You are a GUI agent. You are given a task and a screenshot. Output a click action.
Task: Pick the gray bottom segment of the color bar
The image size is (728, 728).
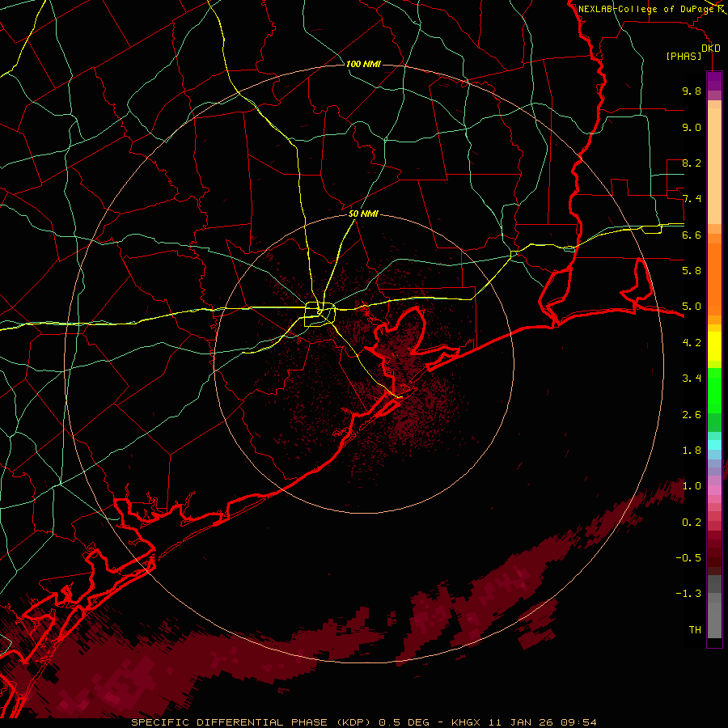pyautogui.click(x=714, y=620)
